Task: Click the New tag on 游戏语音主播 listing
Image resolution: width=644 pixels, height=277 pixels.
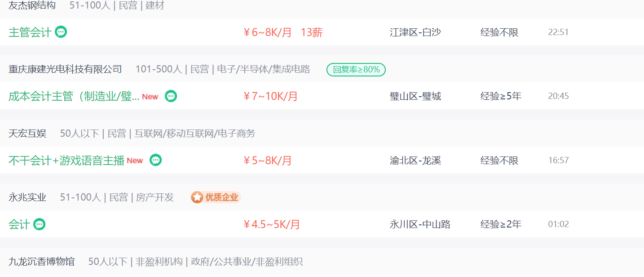Action: pos(135,161)
